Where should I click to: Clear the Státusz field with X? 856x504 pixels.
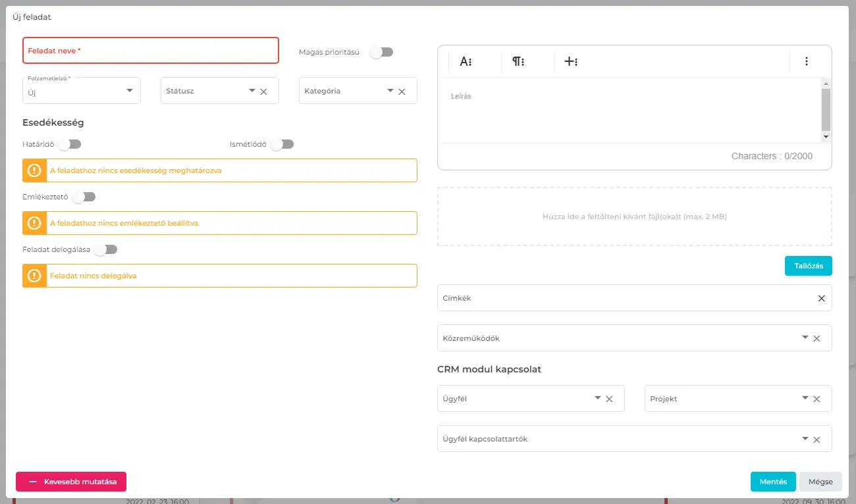click(x=263, y=91)
